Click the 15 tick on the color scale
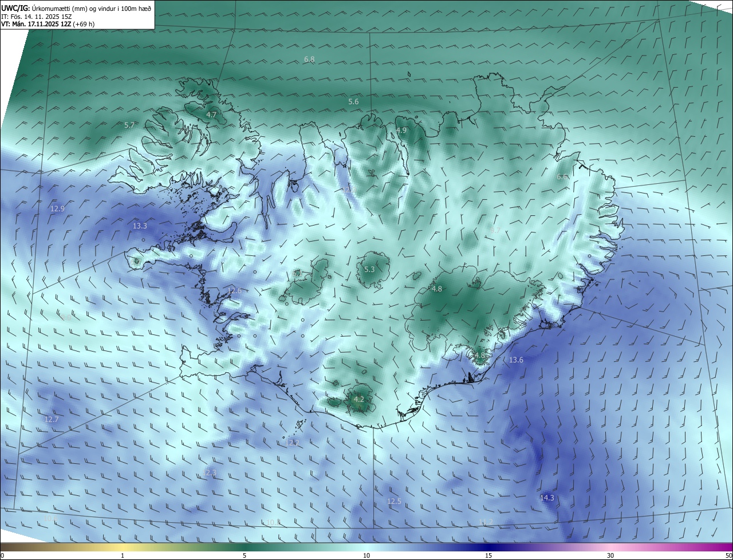Image resolution: width=733 pixels, height=560 pixels. pyautogui.click(x=488, y=555)
